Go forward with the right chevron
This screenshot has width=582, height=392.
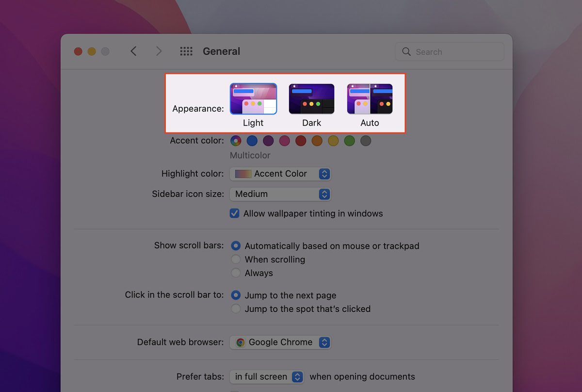pos(159,51)
